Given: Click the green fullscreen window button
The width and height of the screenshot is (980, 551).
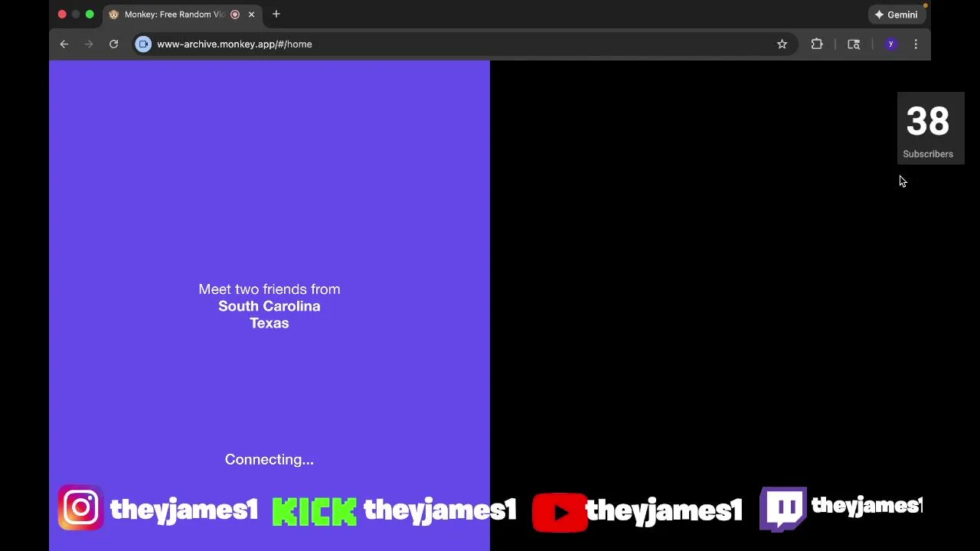Looking at the screenshot, I should pyautogui.click(x=90, y=15).
